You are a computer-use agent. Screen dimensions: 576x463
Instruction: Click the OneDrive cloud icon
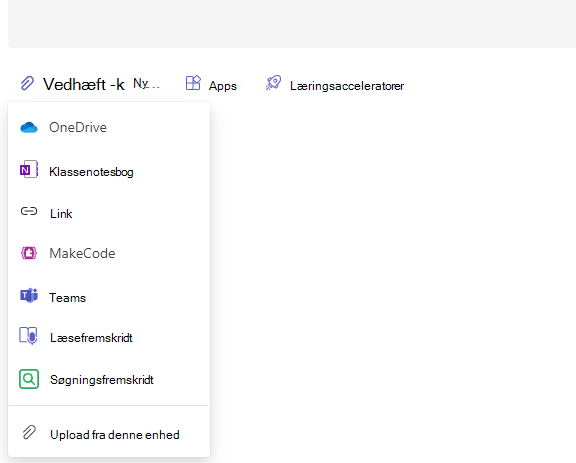tap(29, 128)
